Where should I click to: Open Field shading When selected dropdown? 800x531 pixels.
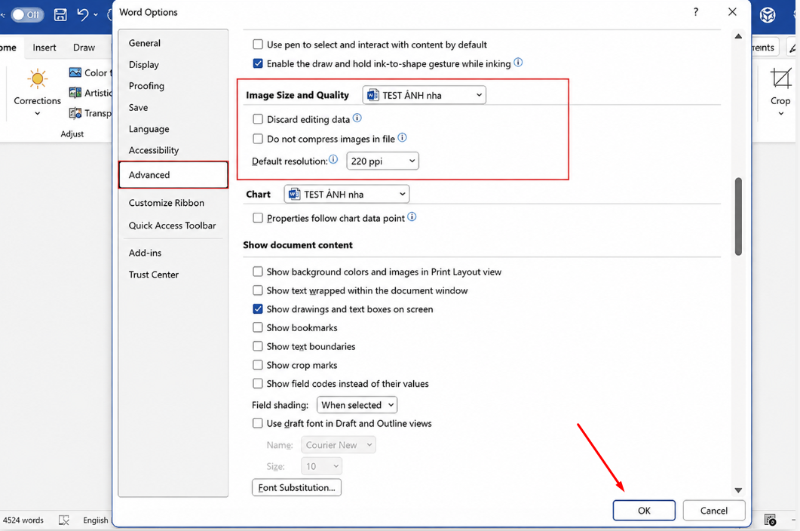pyautogui.click(x=357, y=405)
